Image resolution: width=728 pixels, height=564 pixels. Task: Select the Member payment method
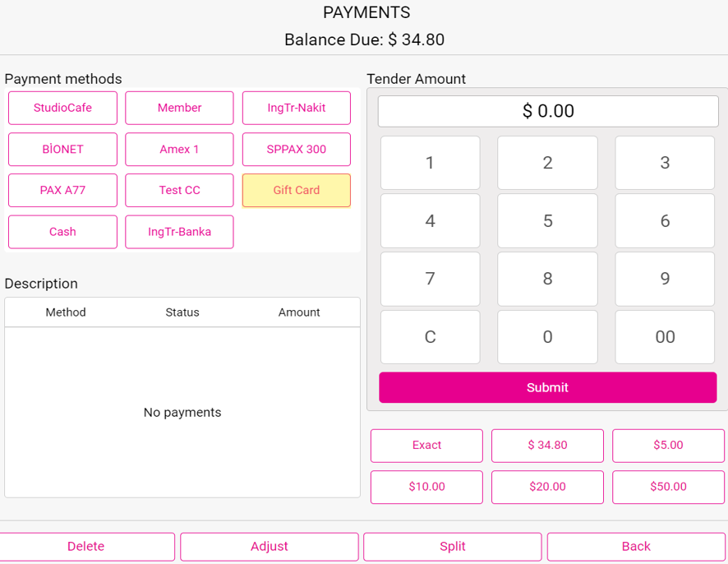tap(179, 108)
